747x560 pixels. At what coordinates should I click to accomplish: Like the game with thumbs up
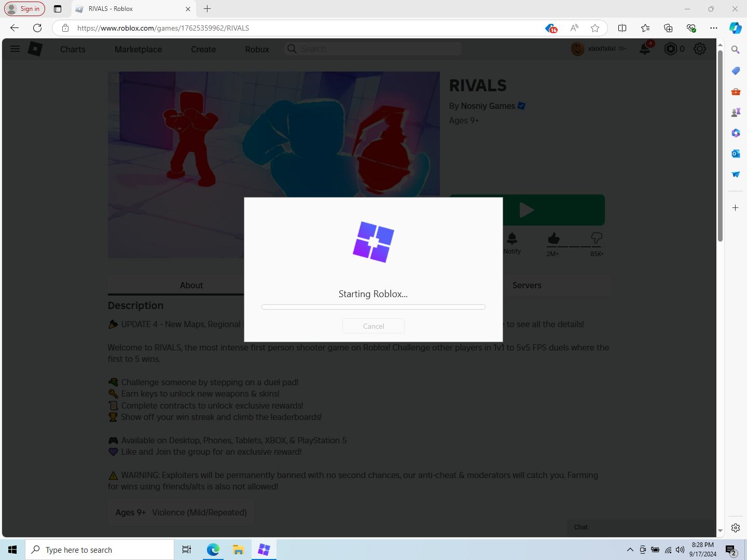tap(554, 239)
